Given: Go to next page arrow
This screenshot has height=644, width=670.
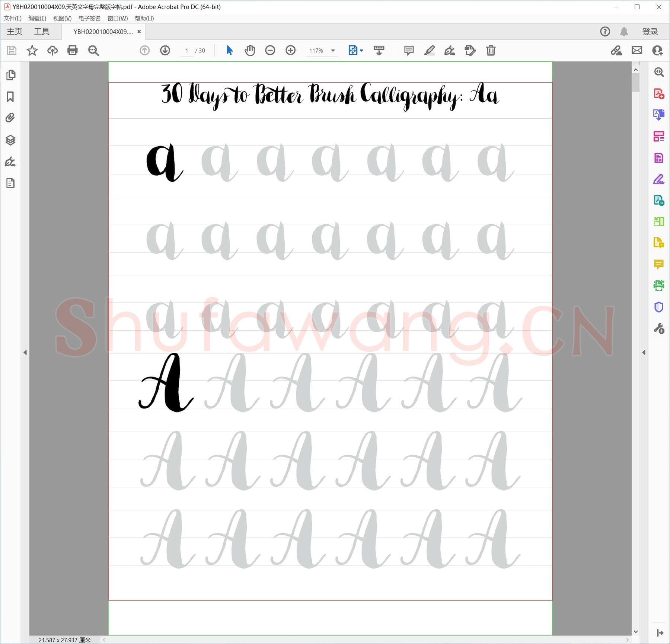Looking at the screenshot, I should point(165,50).
